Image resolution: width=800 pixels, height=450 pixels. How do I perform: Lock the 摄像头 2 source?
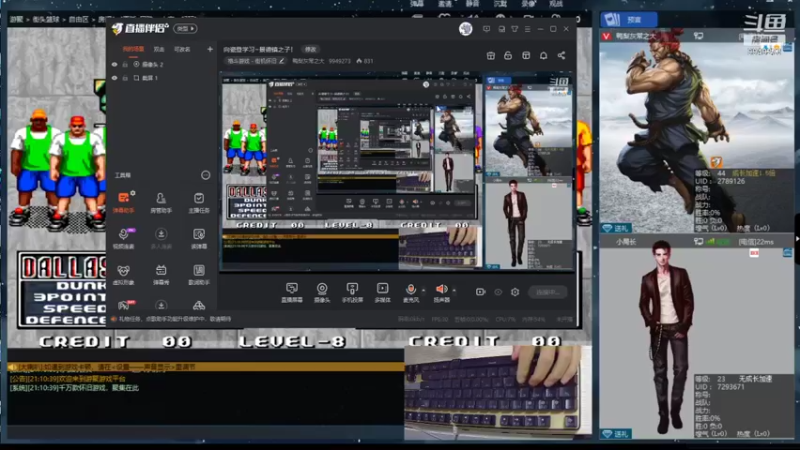click(x=125, y=65)
